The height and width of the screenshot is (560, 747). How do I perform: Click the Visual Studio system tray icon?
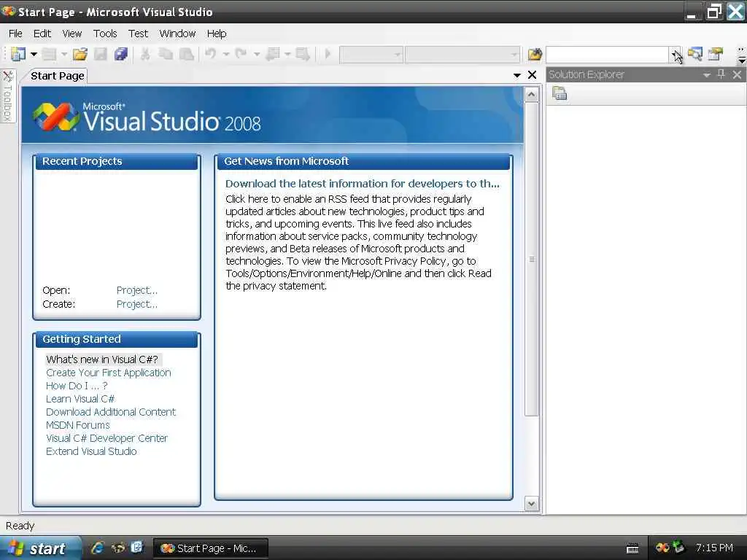pos(662,548)
